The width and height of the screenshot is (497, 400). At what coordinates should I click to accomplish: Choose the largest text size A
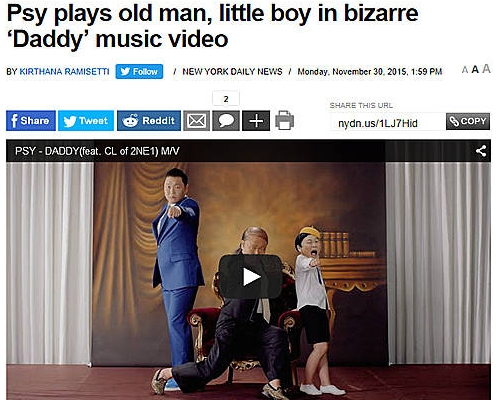(486, 69)
